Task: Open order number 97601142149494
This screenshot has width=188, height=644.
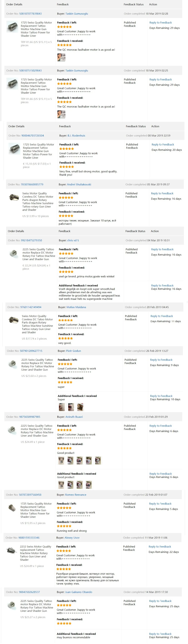Action: coord(31,307)
